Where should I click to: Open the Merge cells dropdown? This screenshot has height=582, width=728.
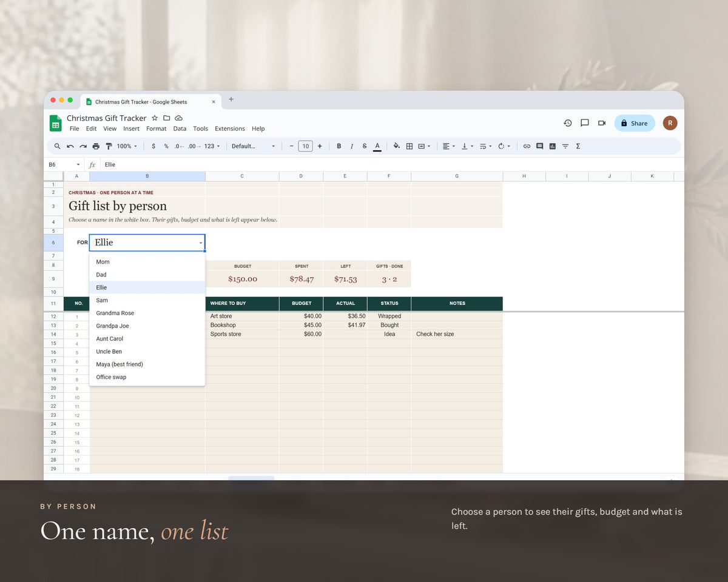(425, 146)
